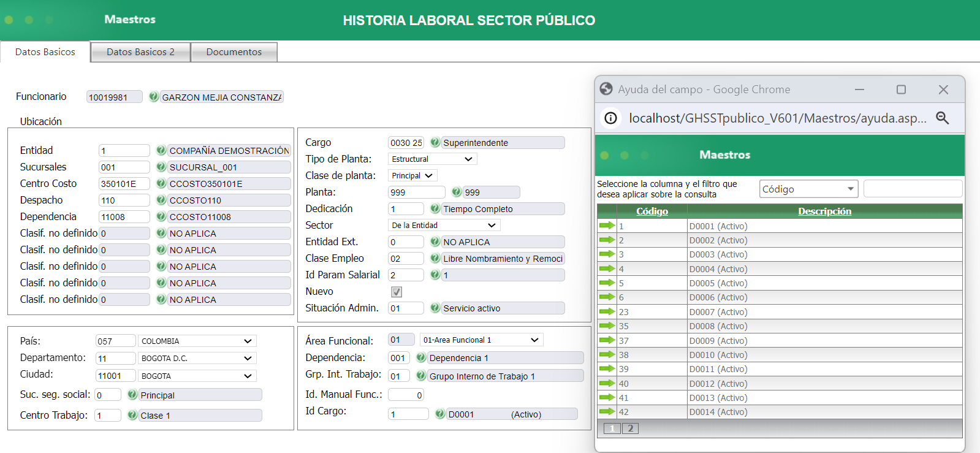Select green arrow for row D0001
This screenshot has height=453, width=980.
tap(607, 226)
